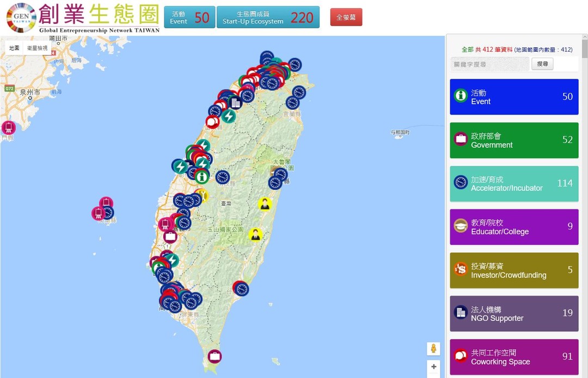Click the 全部 共 412 筆資料 summary text

point(487,49)
